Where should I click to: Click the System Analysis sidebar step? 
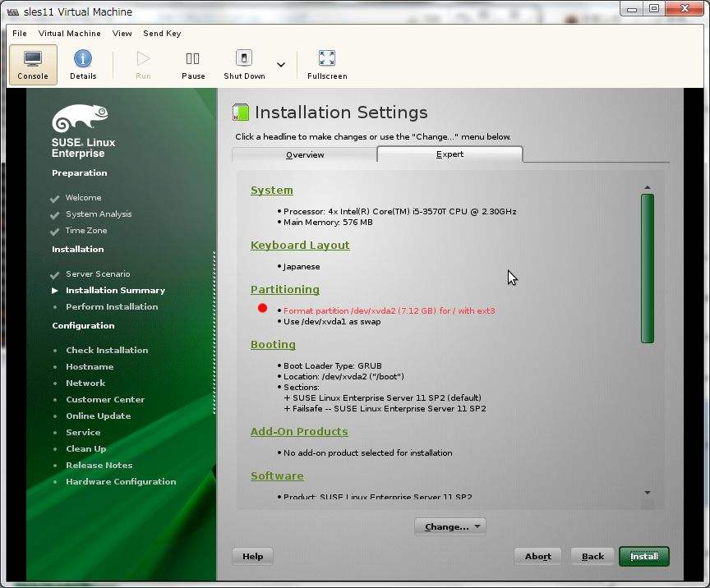(99, 214)
